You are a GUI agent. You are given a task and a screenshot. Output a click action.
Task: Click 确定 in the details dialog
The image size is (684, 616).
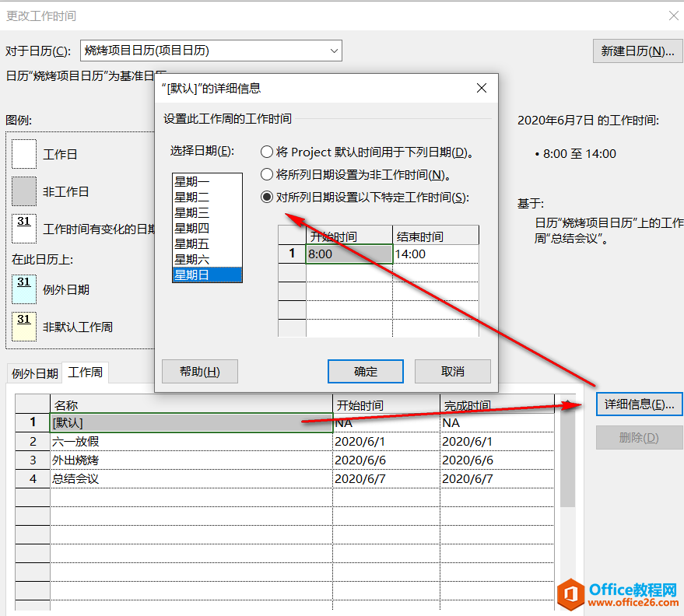click(365, 372)
